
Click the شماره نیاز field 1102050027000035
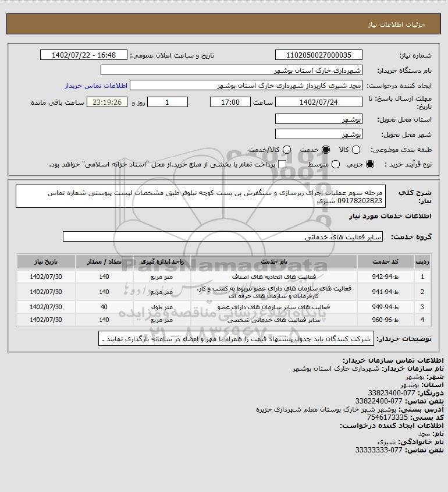[318, 55]
